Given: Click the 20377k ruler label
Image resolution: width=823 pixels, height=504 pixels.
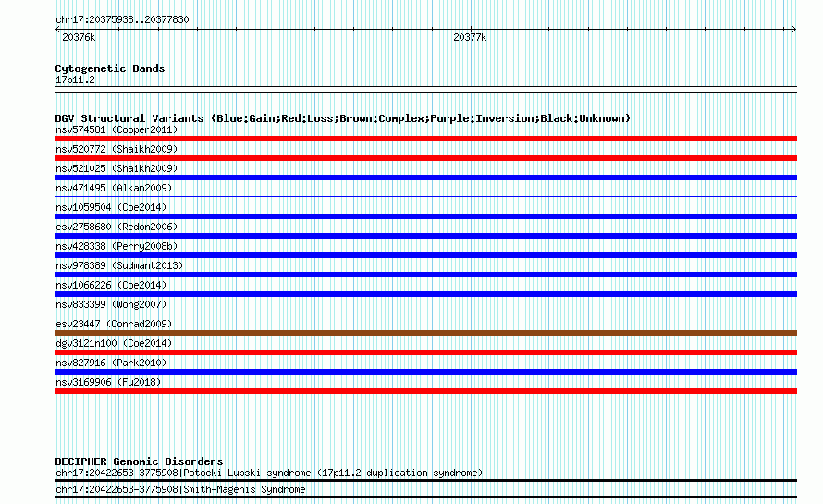Looking at the screenshot, I should click(470, 37).
